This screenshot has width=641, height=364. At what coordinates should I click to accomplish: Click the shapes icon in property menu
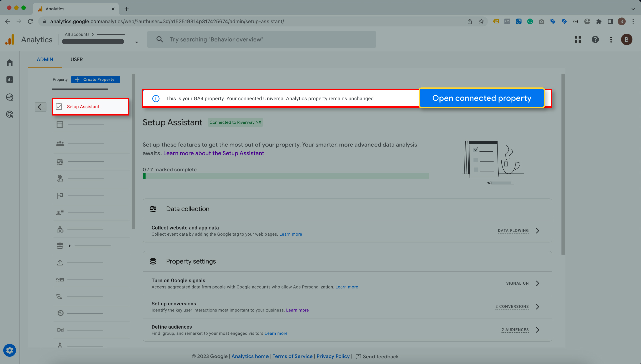click(x=60, y=229)
